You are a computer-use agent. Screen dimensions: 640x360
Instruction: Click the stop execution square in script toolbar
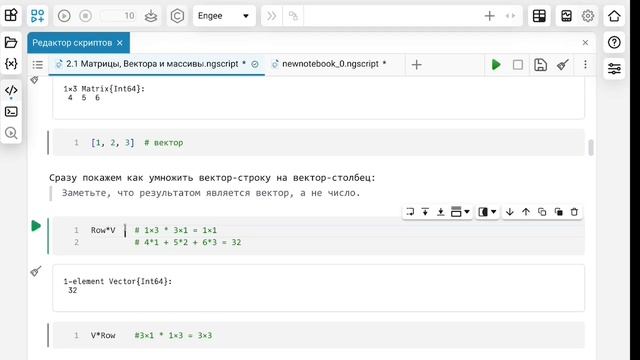click(518, 64)
